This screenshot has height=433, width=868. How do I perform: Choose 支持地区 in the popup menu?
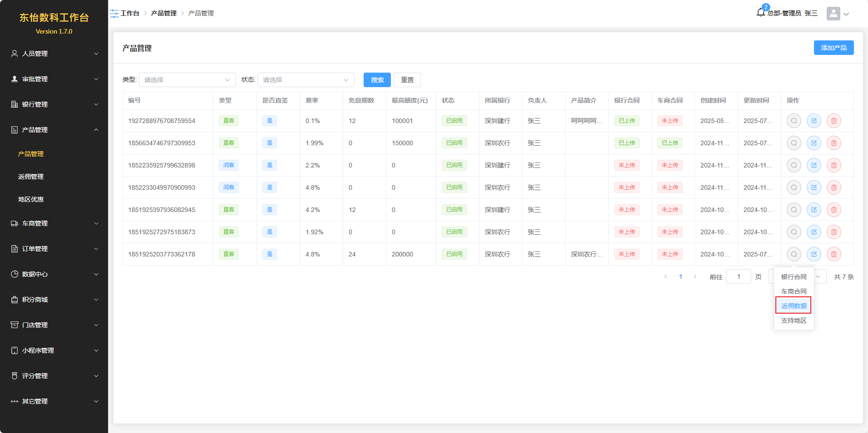pos(794,320)
